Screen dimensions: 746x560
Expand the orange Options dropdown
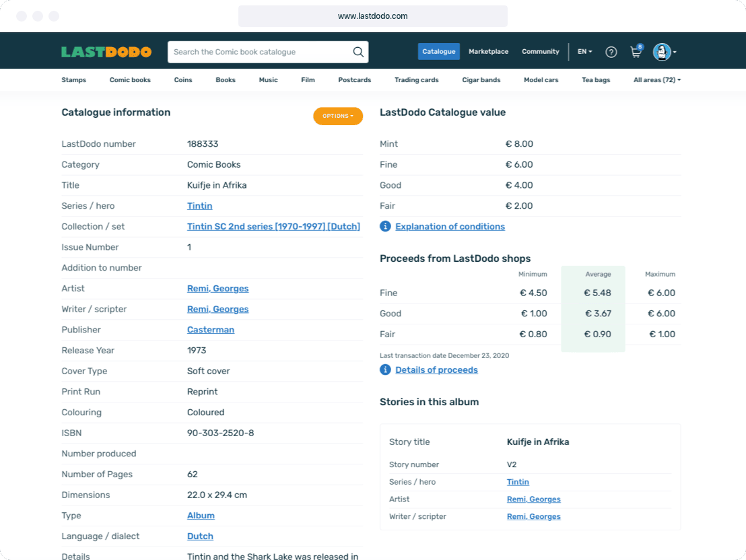pos(337,116)
